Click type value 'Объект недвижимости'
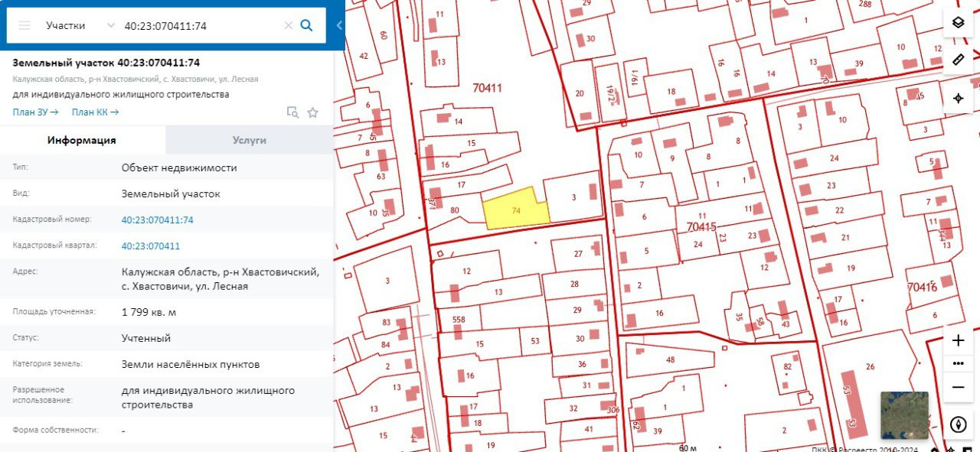Screen dimensions: 980x452 coord(179,168)
